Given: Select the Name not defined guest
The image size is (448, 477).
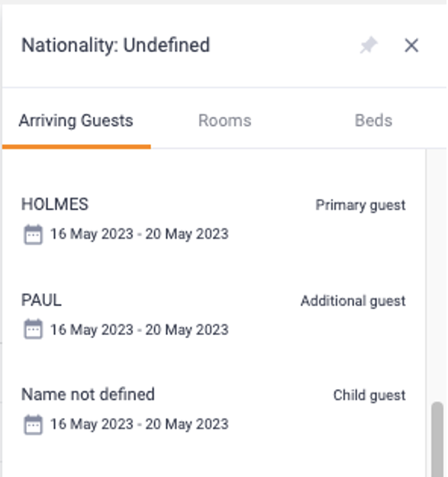Looking at the screenshot, I should click(x=214, y=409).
